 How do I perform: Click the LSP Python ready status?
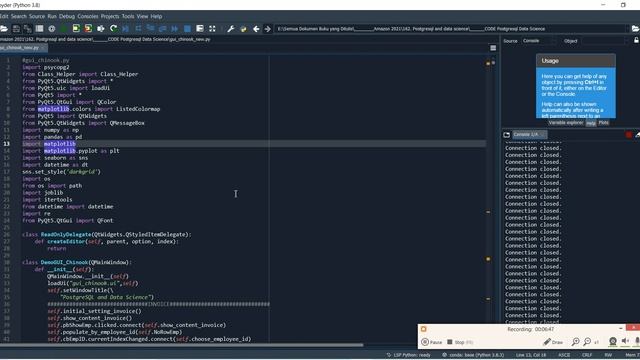click(x=408, y=355)
